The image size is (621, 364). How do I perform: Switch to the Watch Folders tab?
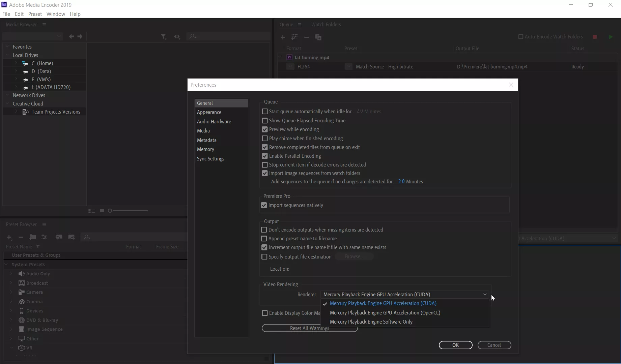326,25
